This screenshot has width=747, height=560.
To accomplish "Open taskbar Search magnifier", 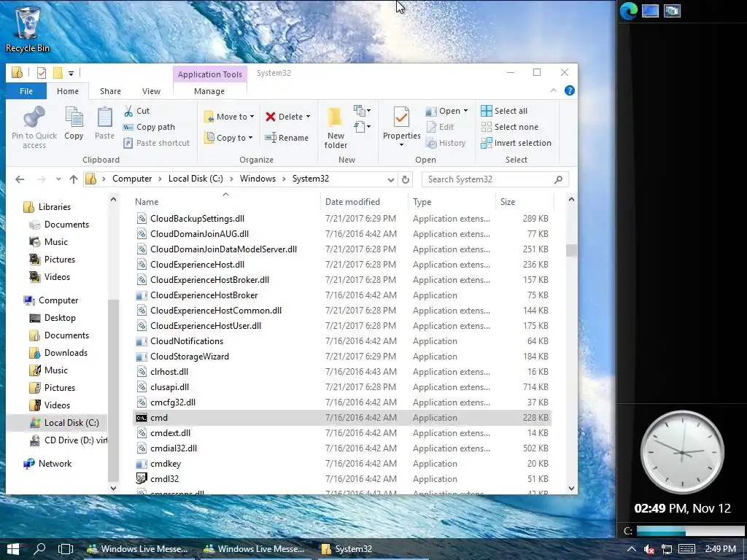I will pos(40,549).
